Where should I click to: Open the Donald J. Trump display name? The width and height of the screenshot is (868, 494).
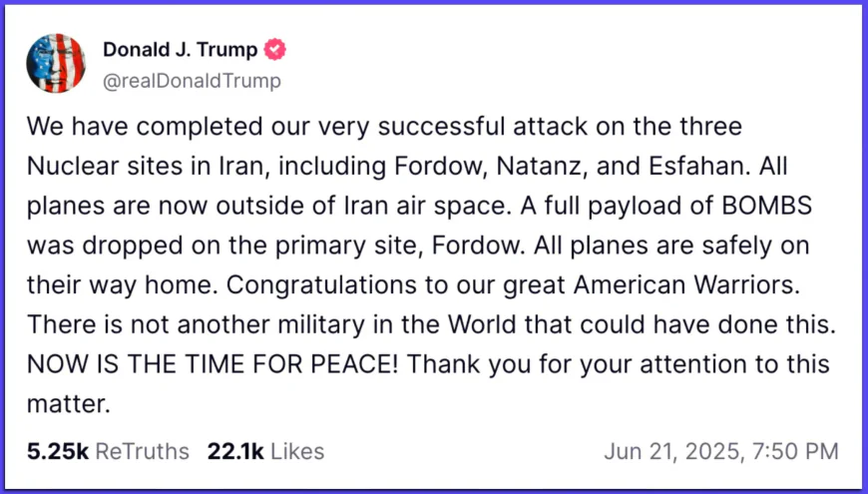point(180,50)
